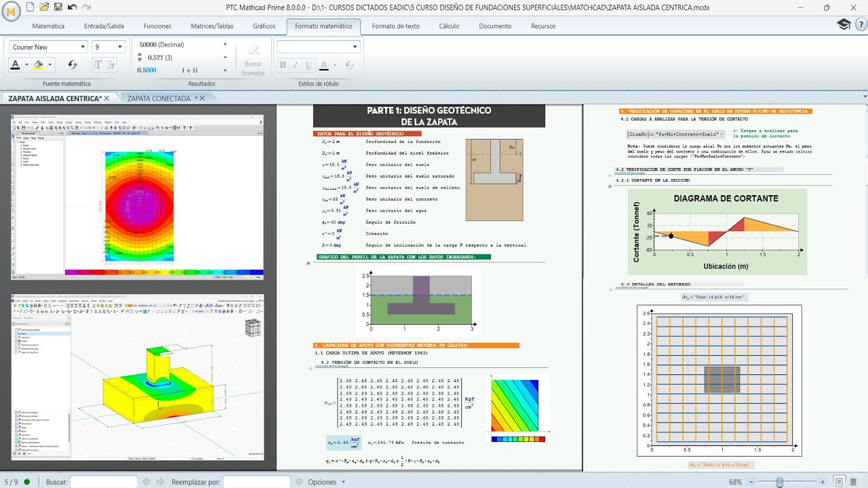This screenshot has width=868, height=488.
Task: Click the replace arrow next to Reemplazar field
Action: pyautogui.click(x=299, y=482)
